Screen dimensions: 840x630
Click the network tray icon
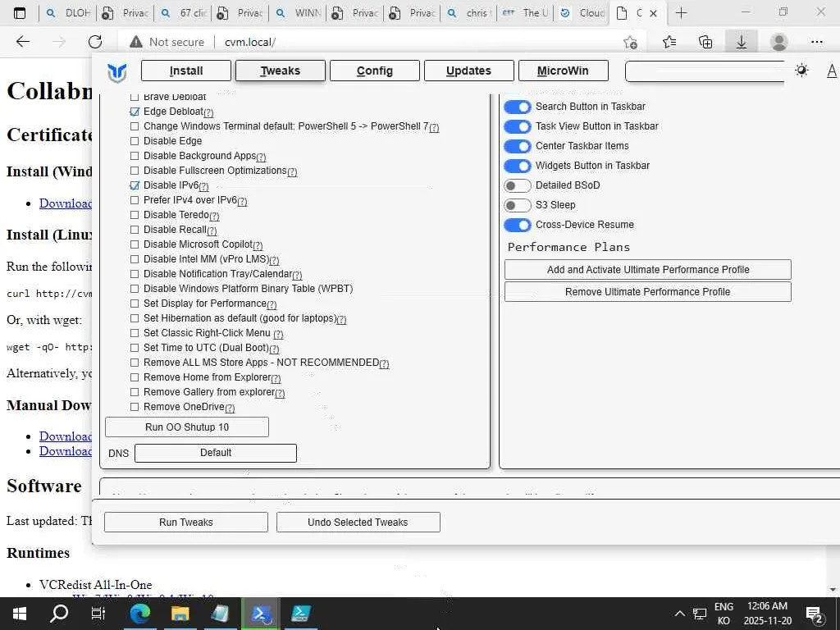pyautogui.click(x=700, y=614)
